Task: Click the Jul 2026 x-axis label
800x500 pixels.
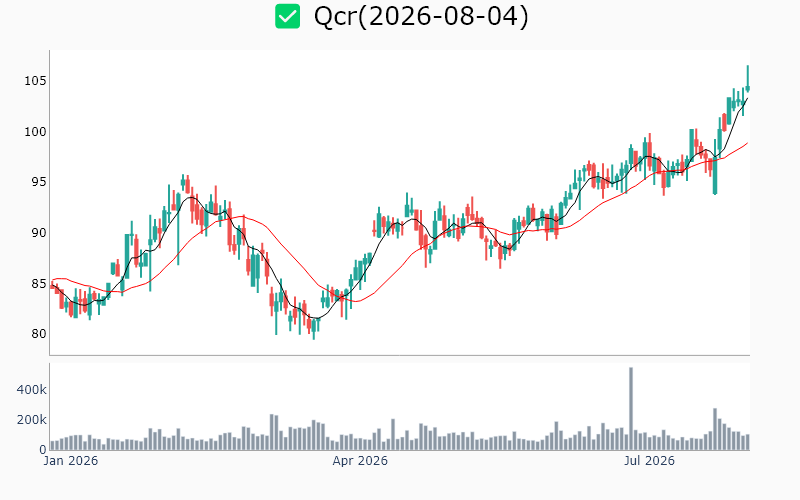Action: (649, 461)
